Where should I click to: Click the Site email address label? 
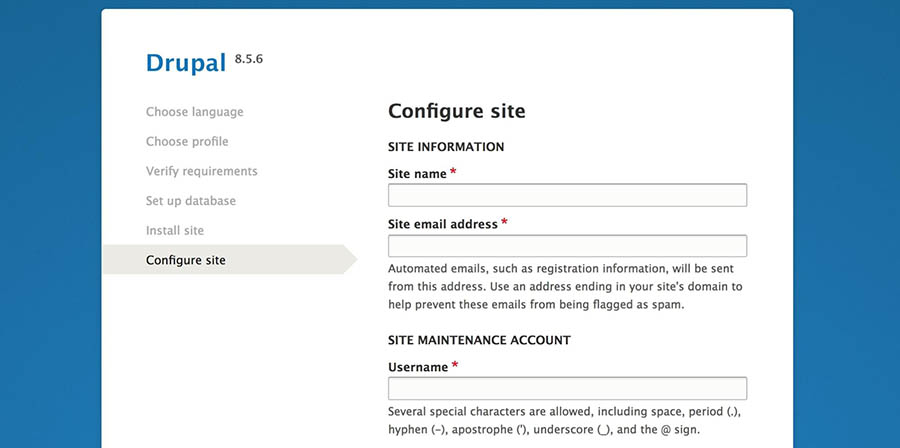(443, 224)
